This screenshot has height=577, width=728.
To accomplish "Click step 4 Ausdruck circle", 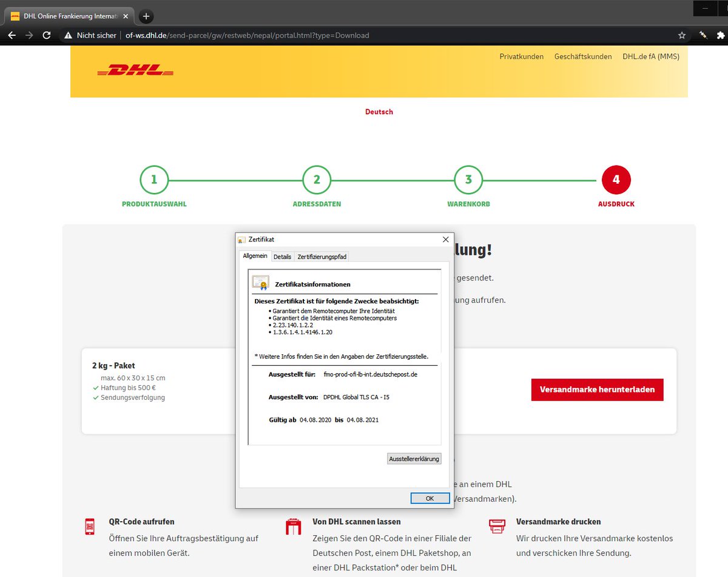I will click(x=616, y=180).
